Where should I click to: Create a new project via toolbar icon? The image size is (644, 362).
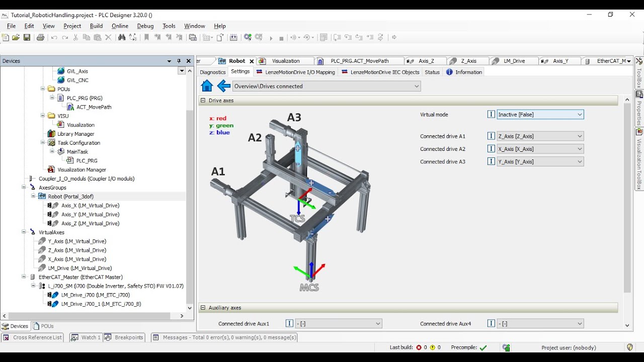[6, 37]
